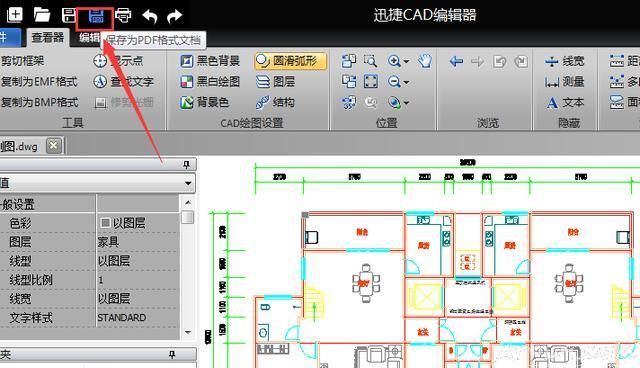
Task: Click the properties scrollbar up arrow
Action: coord(188,202)
